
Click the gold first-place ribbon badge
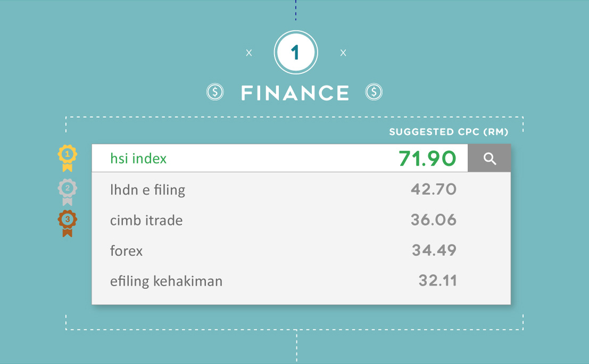67,158
